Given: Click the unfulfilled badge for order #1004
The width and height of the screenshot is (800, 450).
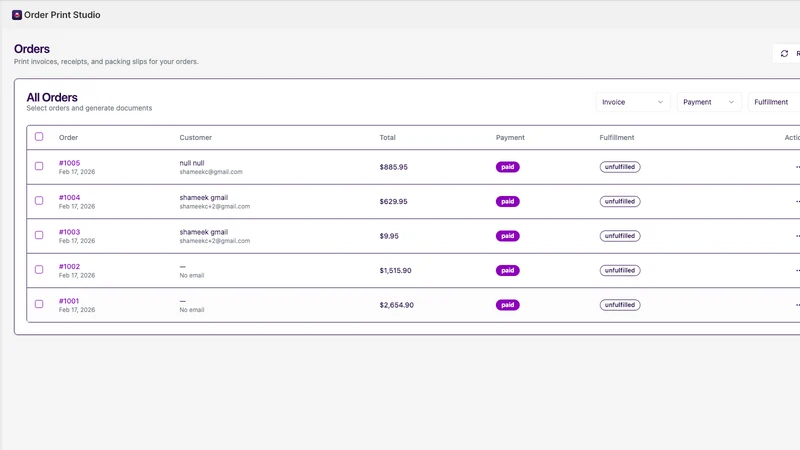Looking at the screenshot, I should point(620,202).
